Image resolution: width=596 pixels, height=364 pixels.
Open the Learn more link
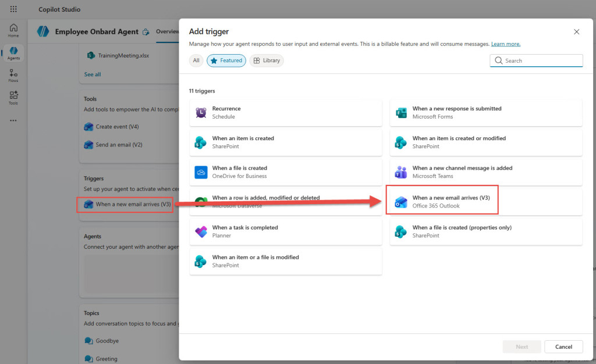point(506,44)
